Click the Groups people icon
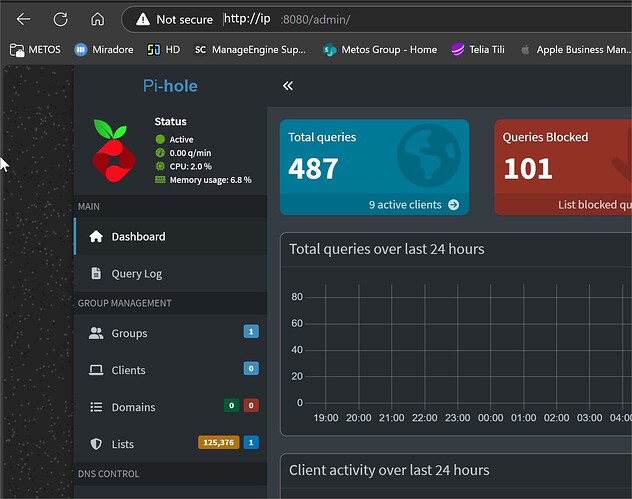 (x=96, y=333)
